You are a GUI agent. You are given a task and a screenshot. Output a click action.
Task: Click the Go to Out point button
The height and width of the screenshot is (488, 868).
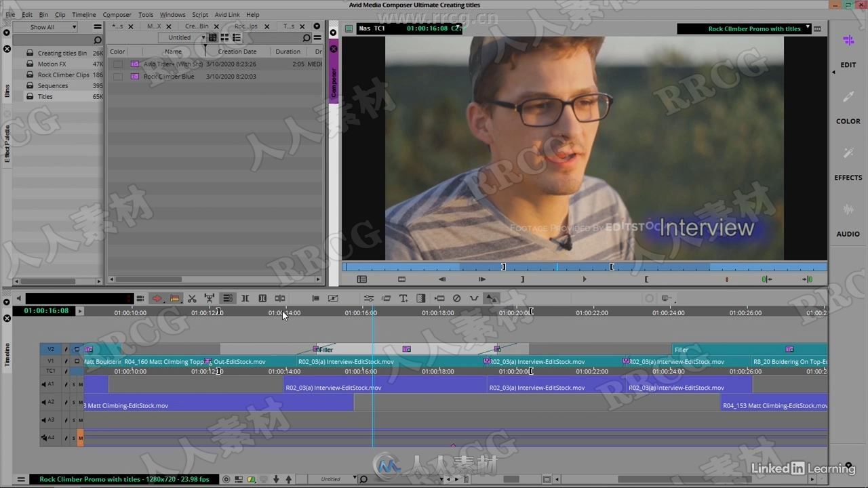click(x=807, y=279)
